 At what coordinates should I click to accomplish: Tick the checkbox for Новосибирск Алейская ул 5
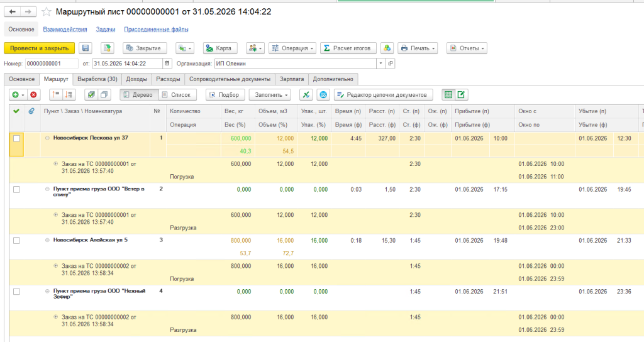[16, 241]
